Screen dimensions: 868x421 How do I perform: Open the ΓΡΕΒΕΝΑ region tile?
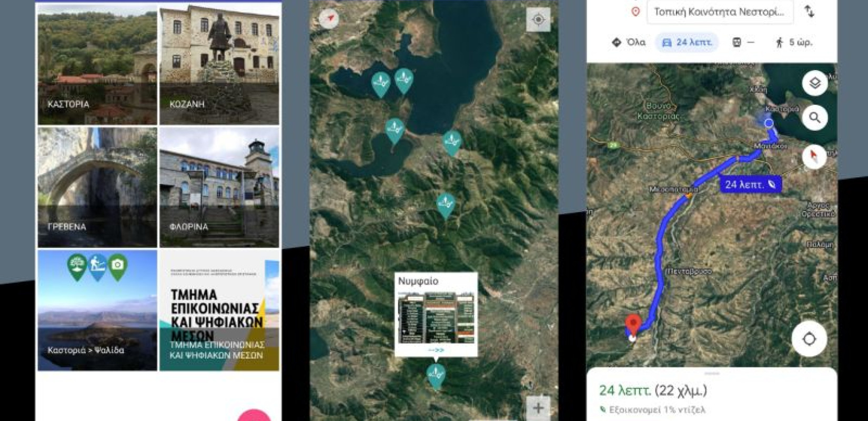click(97, 187)
